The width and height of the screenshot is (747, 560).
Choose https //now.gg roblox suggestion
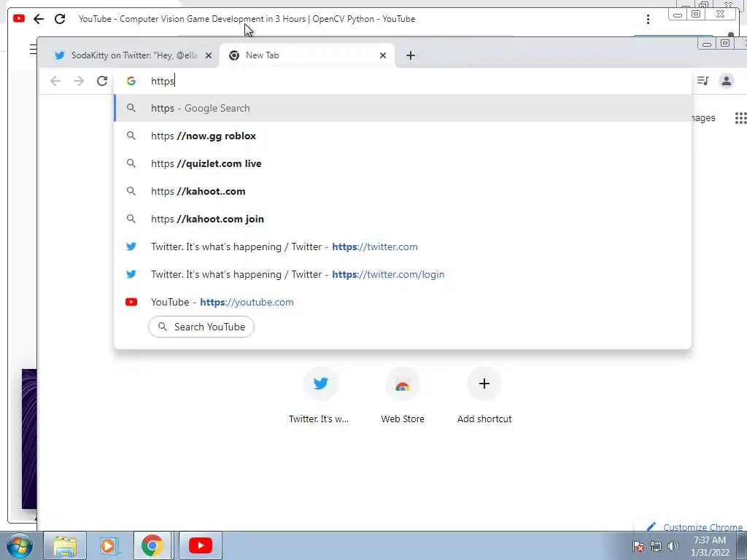pos(403,136)
